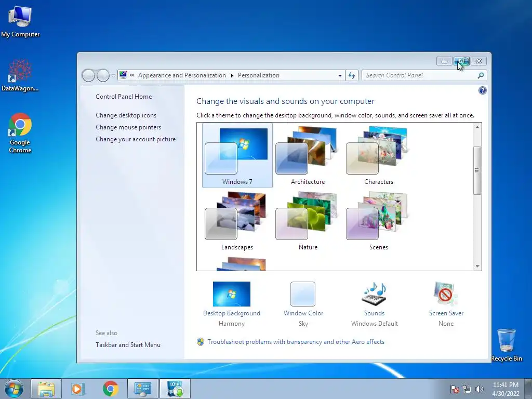Image resolution: width=532 pixels, height=399 pixels.
Task: Open the Windows Start menu orb
Action: pos(14,389)
